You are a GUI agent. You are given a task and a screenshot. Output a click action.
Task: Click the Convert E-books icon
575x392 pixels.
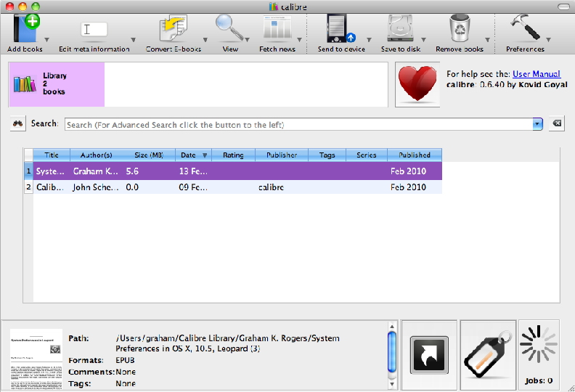coord(173,28)
